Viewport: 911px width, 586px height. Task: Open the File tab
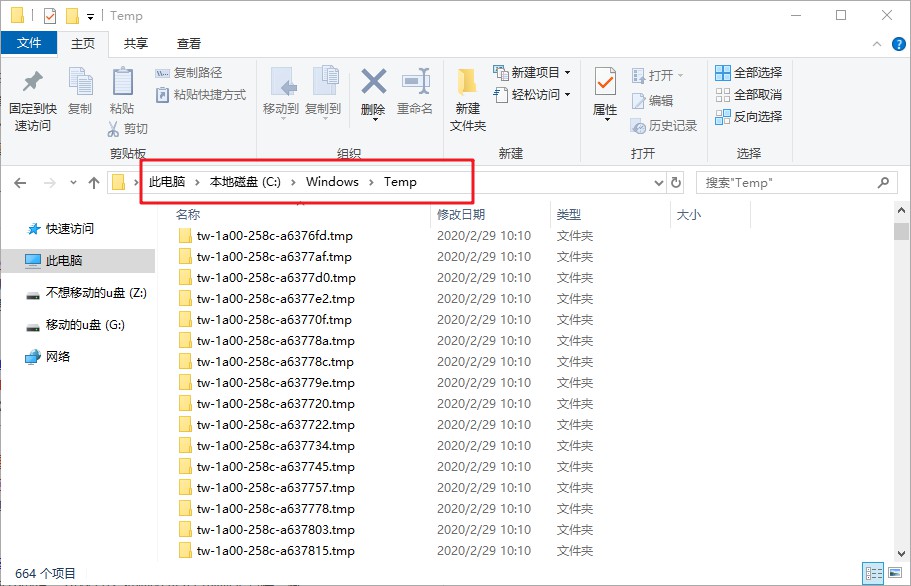pos(29,44)
